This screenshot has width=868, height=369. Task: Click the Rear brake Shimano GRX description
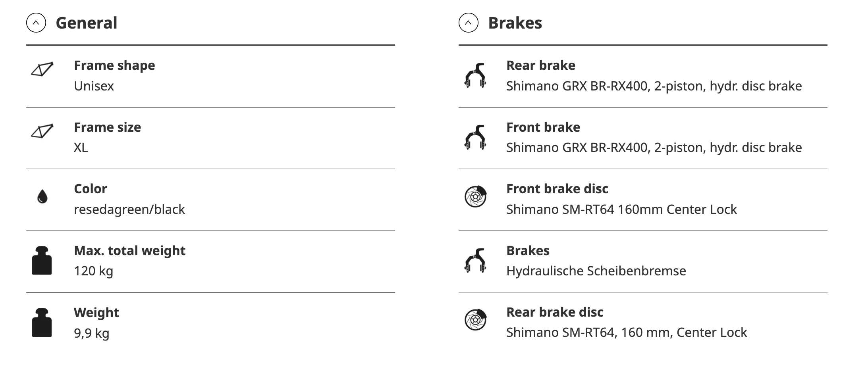pyautogui.click(x=654, y=86)
